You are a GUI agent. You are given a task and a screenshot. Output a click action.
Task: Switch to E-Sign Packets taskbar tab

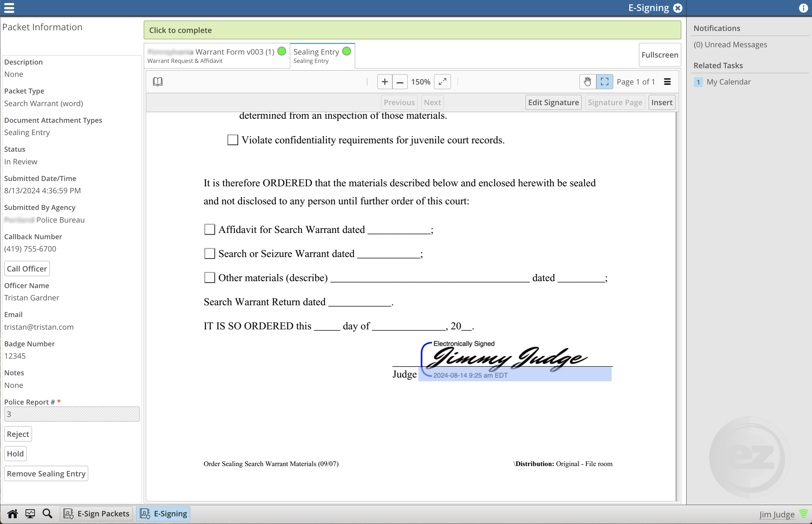97,513
